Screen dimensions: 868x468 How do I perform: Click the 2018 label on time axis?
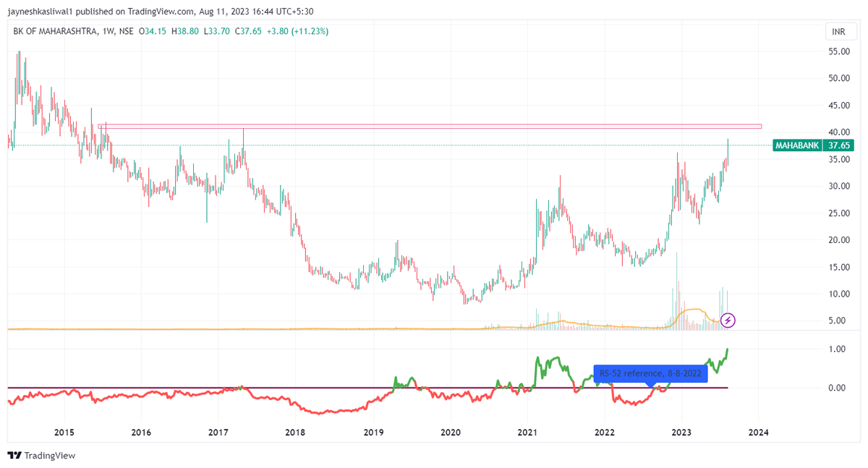click(x=295, y=433)
